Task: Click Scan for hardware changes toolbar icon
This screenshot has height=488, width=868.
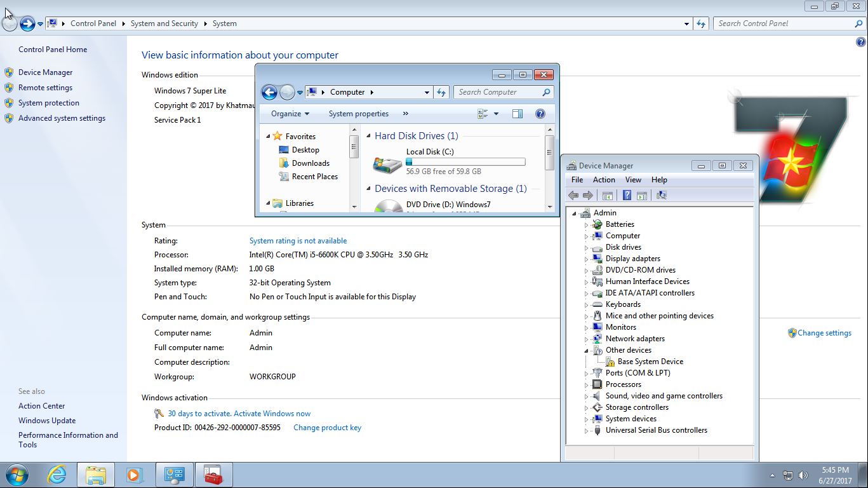Action: coord(661,196)
